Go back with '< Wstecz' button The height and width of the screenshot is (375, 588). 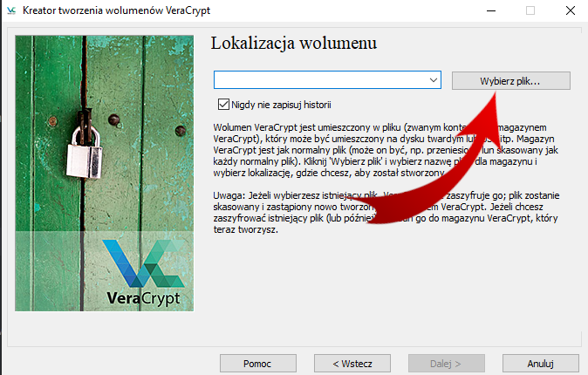[x=352, y=364]
